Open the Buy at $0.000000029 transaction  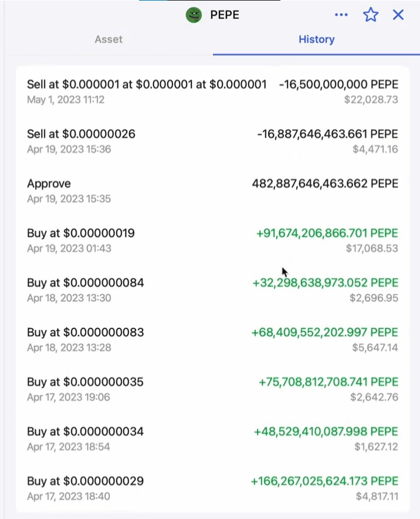click(212, 489)
